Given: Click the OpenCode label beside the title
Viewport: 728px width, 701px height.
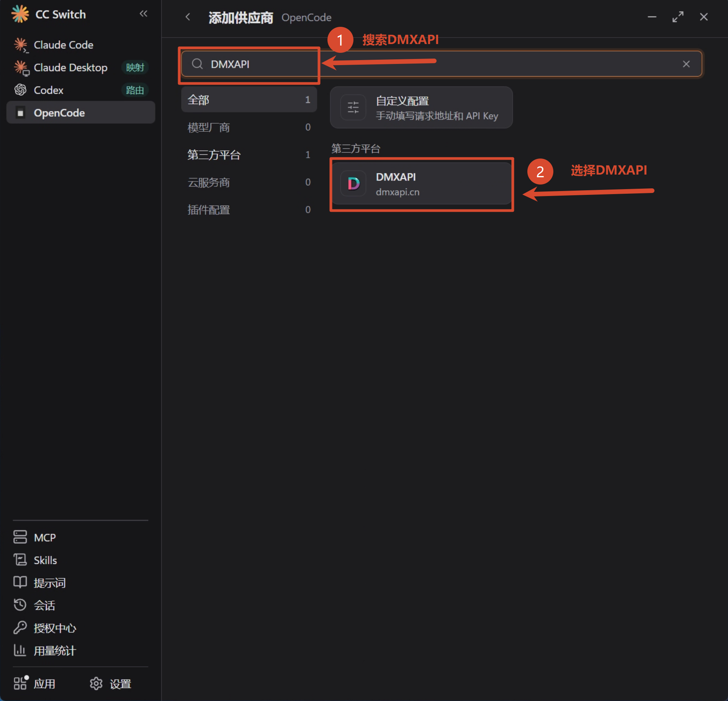Looking at the screenshot, I should (306, 18).
